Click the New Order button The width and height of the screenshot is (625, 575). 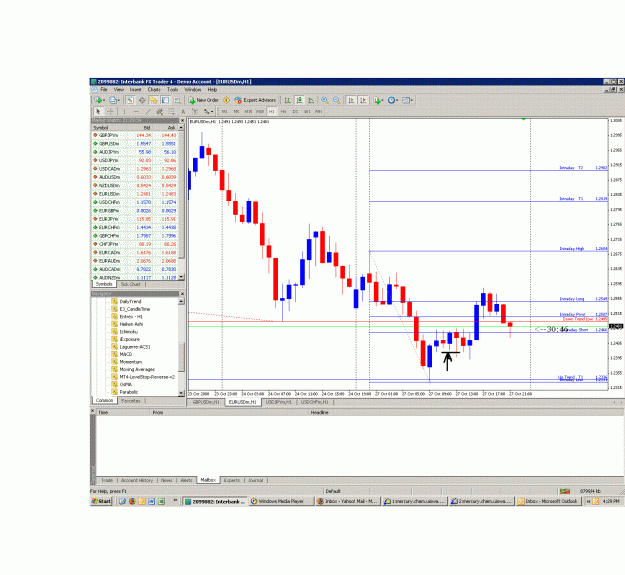(204, 100)
